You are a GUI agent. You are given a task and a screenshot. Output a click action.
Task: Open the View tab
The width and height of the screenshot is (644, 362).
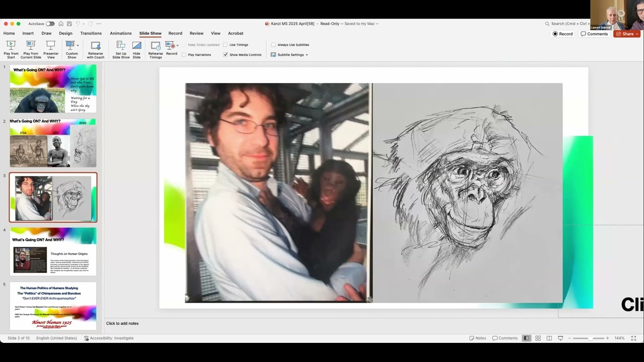point(216,33)
